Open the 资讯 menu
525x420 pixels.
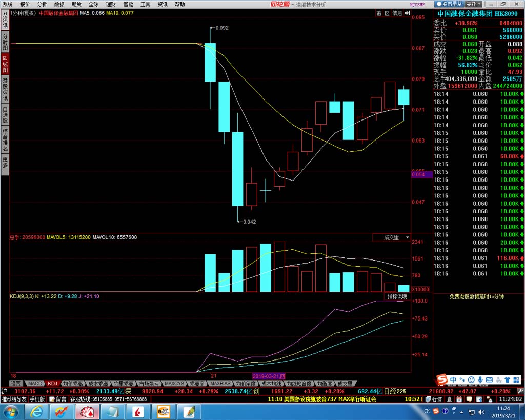click(163, 4)
